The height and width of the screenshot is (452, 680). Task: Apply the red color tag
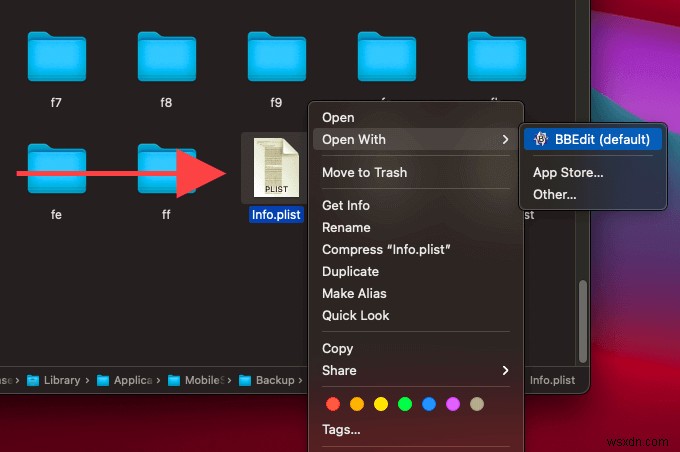pos(333,404)
